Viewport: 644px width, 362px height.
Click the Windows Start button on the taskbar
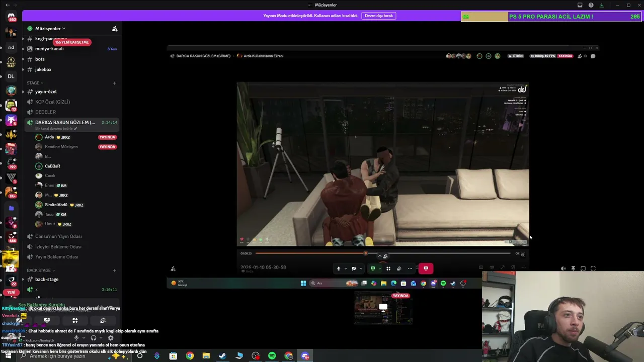pos(8,356)
